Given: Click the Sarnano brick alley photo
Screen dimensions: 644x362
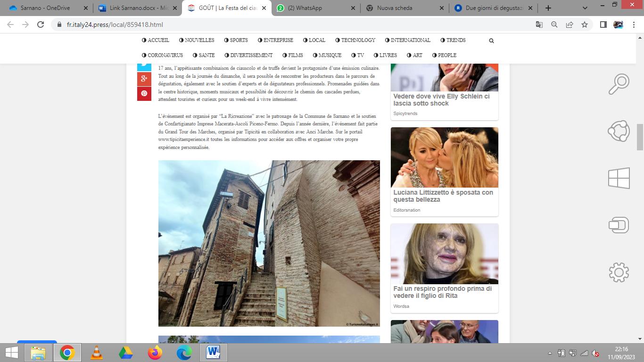Looking at the screenshot, I should click(269, 243).
